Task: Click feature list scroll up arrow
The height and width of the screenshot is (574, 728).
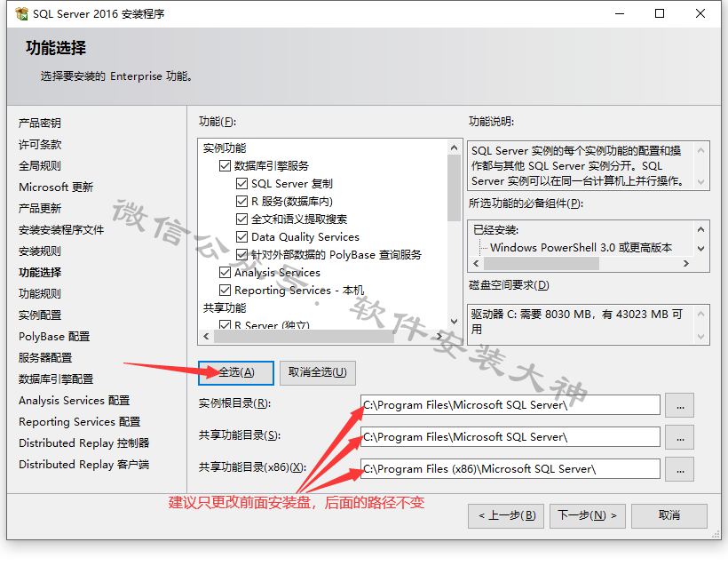Action: point(454,147)
